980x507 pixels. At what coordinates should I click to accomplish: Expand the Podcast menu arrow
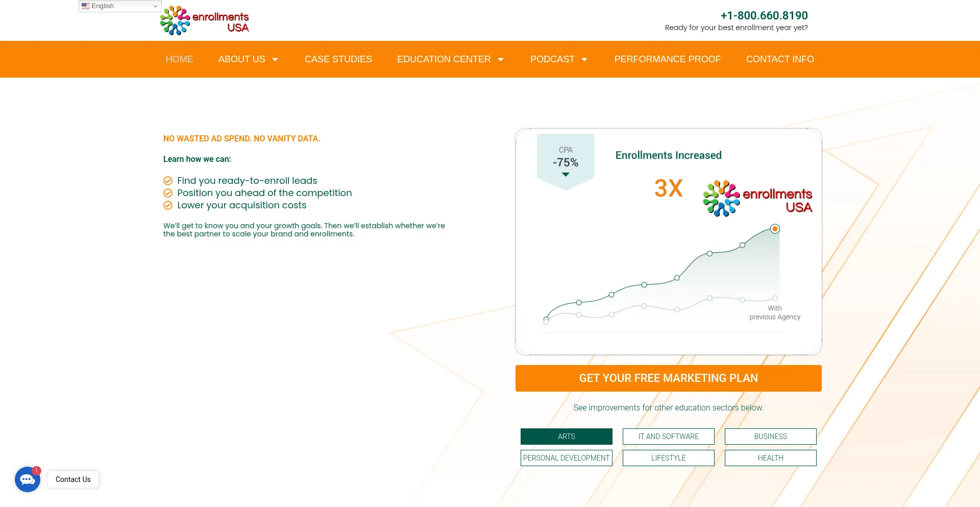click(x=584, y=60)
